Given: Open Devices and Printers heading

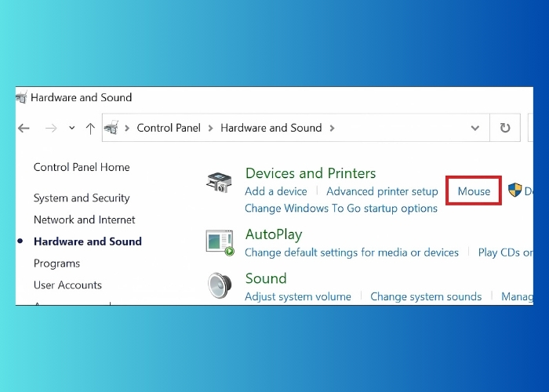Looking at the screenshot, I should tap(311, 173).
